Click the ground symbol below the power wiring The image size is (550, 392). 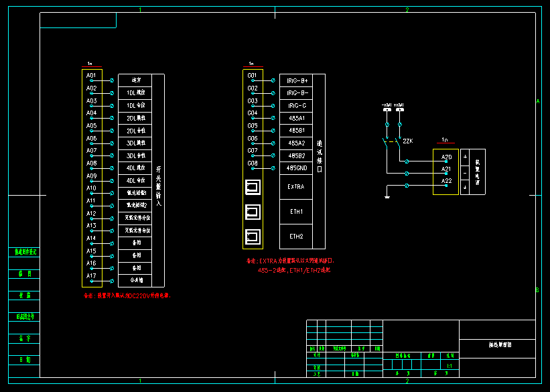pyautogui.click(x=387, y=196)
